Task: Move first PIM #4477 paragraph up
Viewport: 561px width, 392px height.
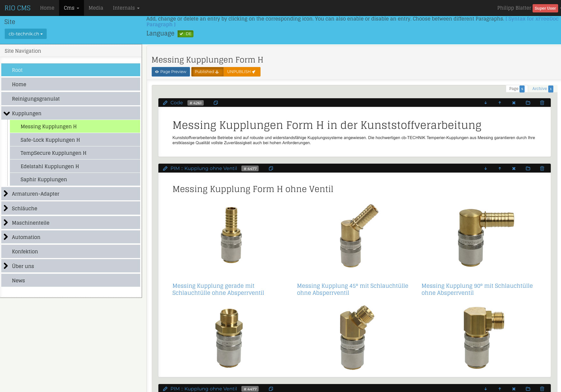Action: click(500, 168)
